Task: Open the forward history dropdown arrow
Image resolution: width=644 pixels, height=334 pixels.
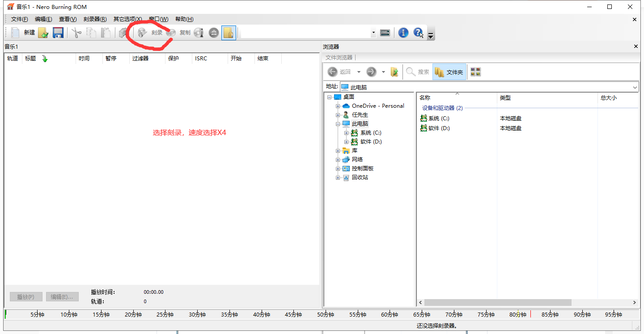Action: [383, 72]
